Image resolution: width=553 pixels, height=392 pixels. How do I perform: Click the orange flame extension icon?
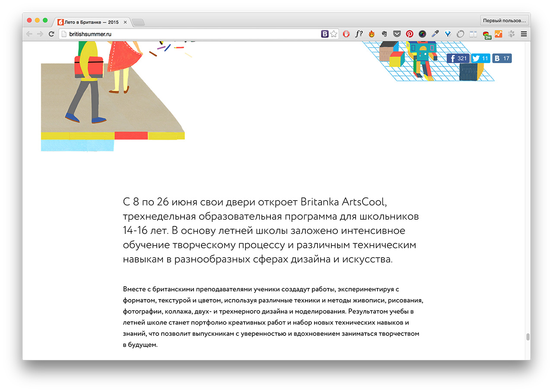[371, 34]
